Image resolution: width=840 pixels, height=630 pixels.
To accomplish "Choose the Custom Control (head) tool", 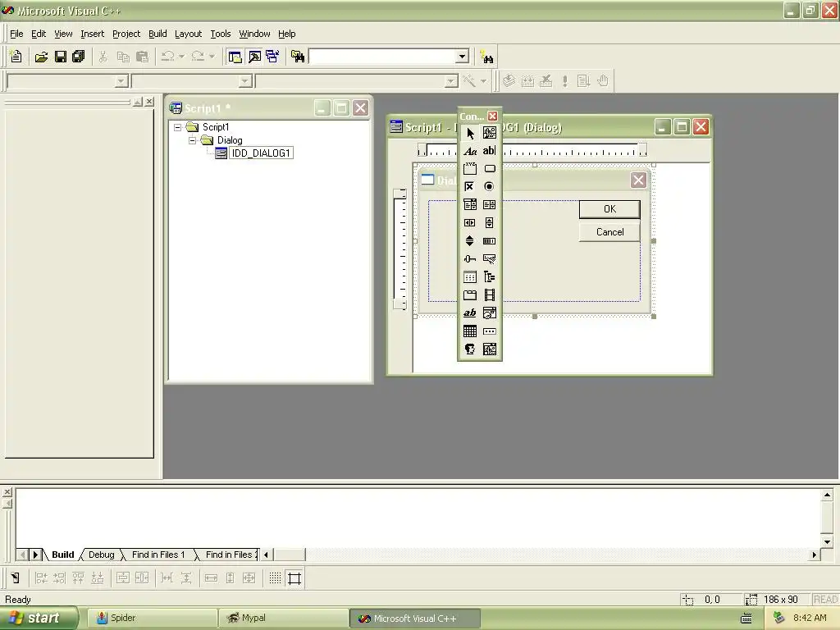I will coord(470,349).
